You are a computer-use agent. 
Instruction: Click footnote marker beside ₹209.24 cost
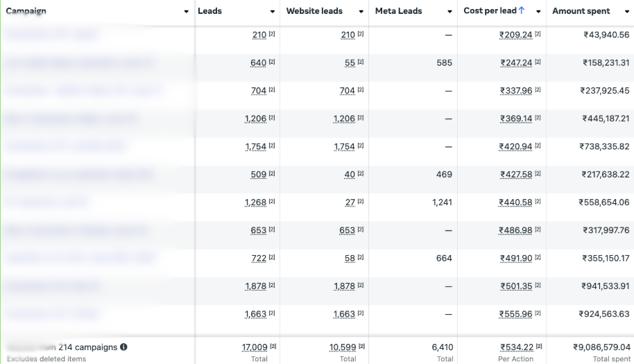tap(538, 34)
